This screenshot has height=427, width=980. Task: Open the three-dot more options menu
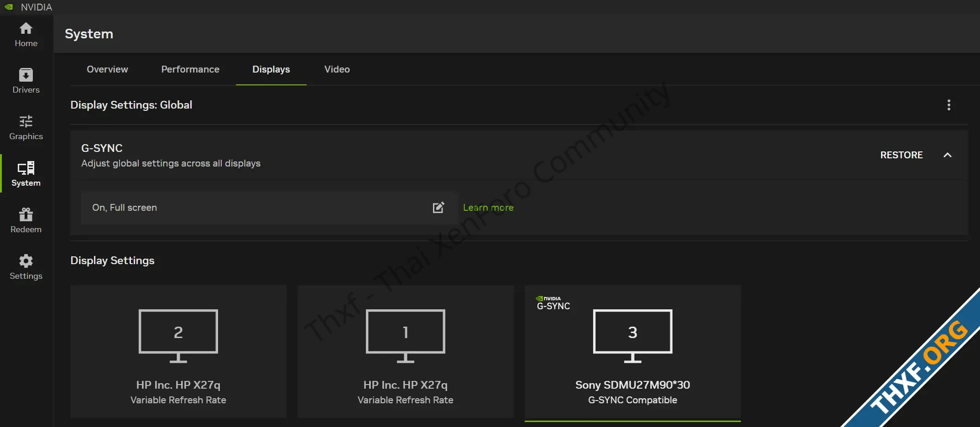(x=949, y=105)
